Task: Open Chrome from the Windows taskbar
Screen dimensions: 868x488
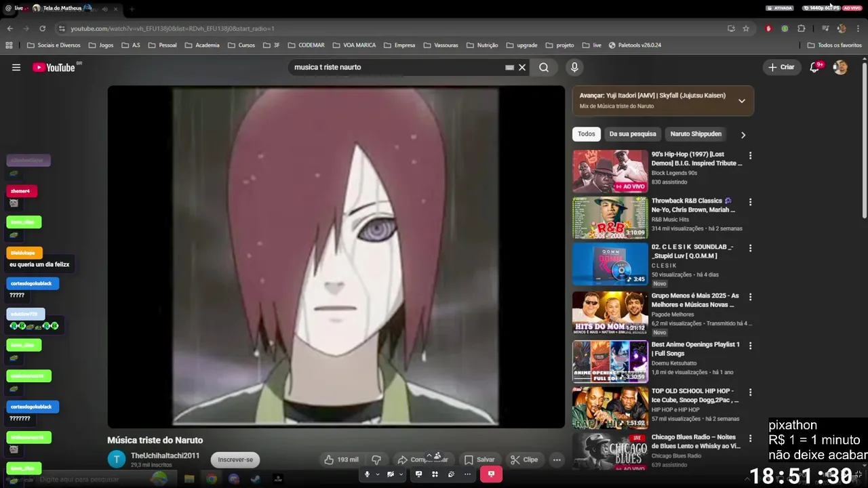Action: [x=212, y=479]
